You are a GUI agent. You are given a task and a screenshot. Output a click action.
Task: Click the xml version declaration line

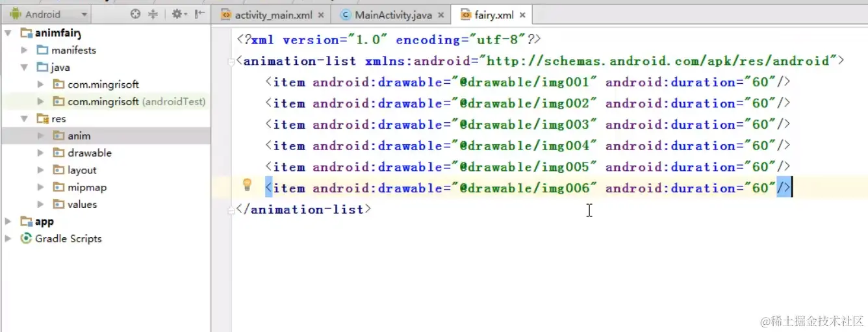click(389, 40)
